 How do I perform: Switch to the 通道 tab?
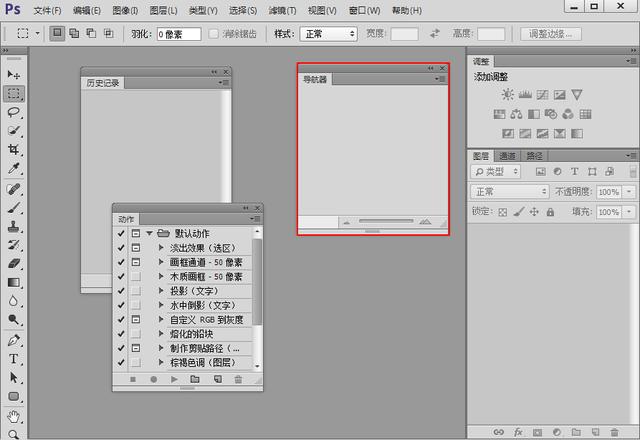pyautogui.click(x=507, y=156)
